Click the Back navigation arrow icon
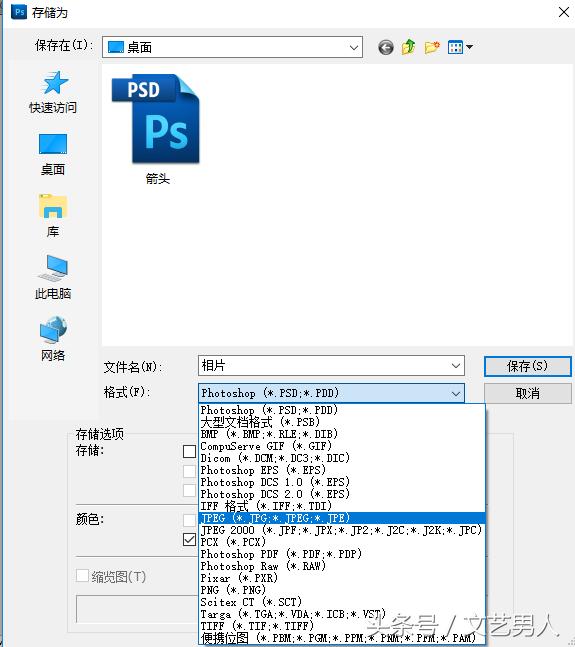Viewport: 575px width, 647px height. point(386,47)
